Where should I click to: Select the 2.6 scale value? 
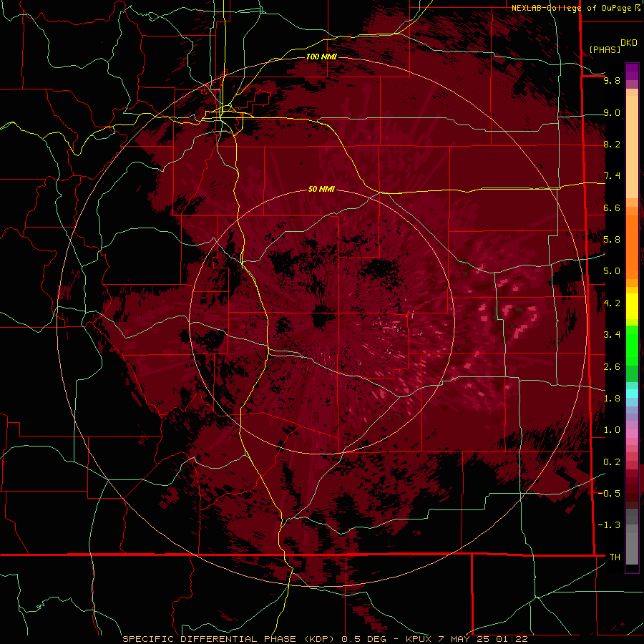612,367
